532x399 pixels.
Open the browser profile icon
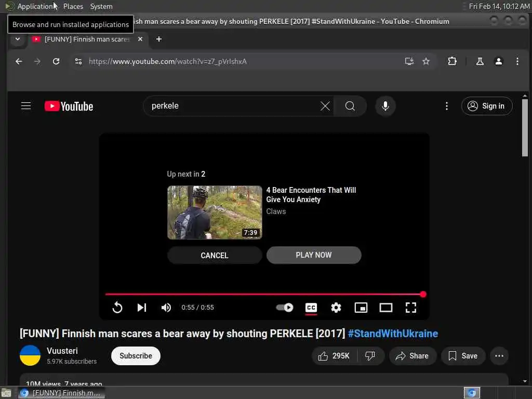click(498, 61)
